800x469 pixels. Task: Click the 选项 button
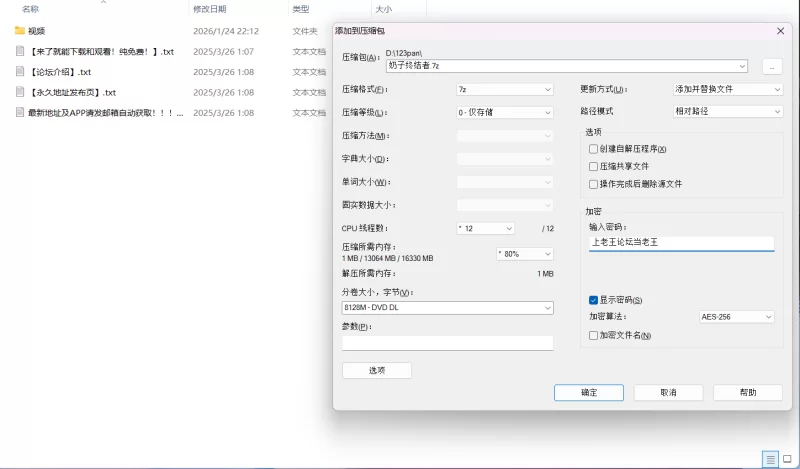coord(377,371)
